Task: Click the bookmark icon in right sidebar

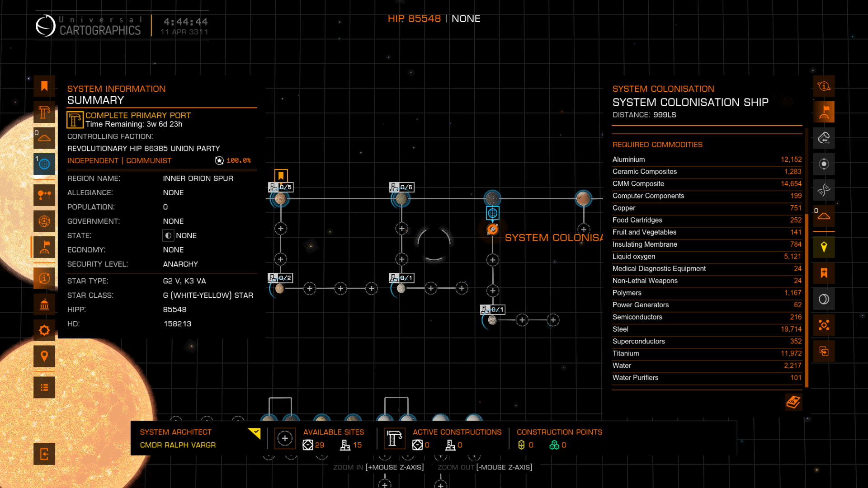Action: [x=824, y=273]
